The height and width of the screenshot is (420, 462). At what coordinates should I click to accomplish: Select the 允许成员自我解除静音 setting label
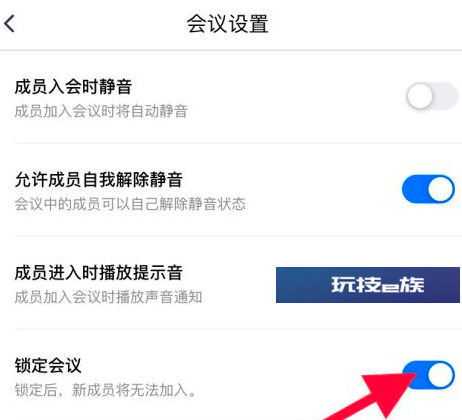(x=98, y=180)
